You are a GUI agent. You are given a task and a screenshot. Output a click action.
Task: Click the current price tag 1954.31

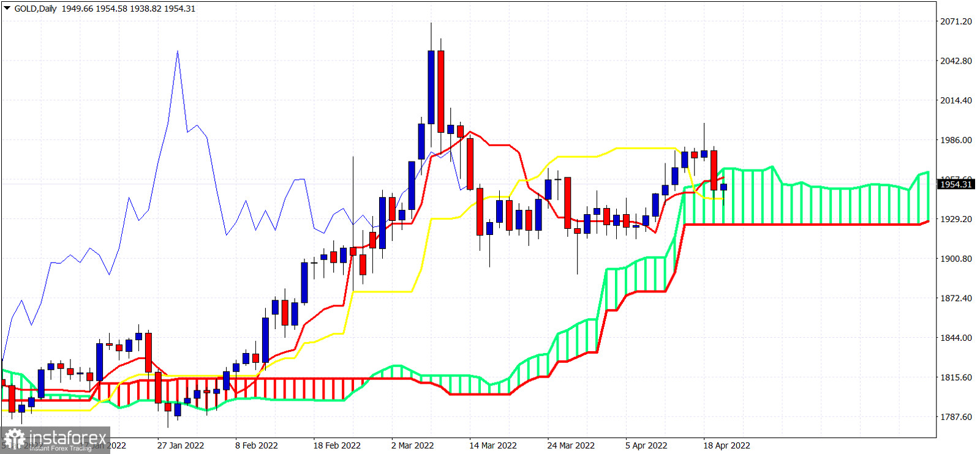pyautogui.click(x=956, y=184)
